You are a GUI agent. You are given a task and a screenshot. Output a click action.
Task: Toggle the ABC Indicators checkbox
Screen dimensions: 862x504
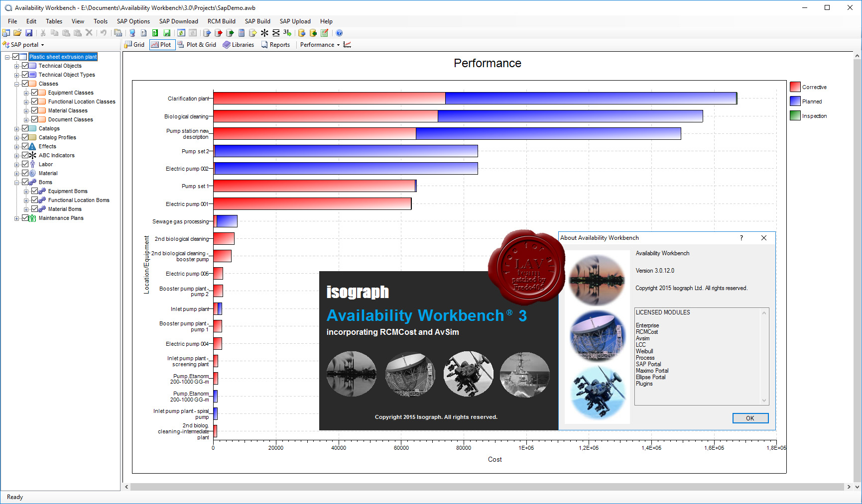(x=25, y=155)
